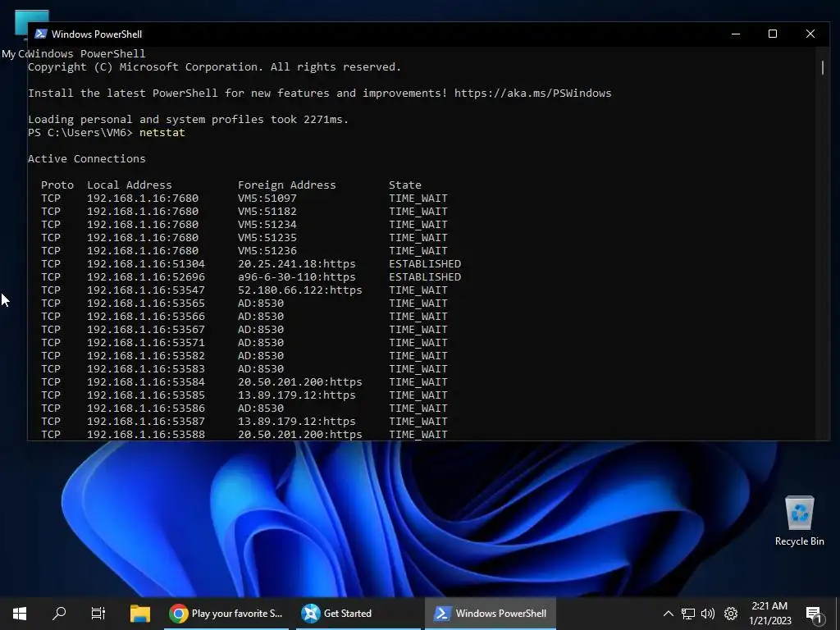Click foreign address a96-6-30-110:https

pyautogui.click(x=297, y=277)
